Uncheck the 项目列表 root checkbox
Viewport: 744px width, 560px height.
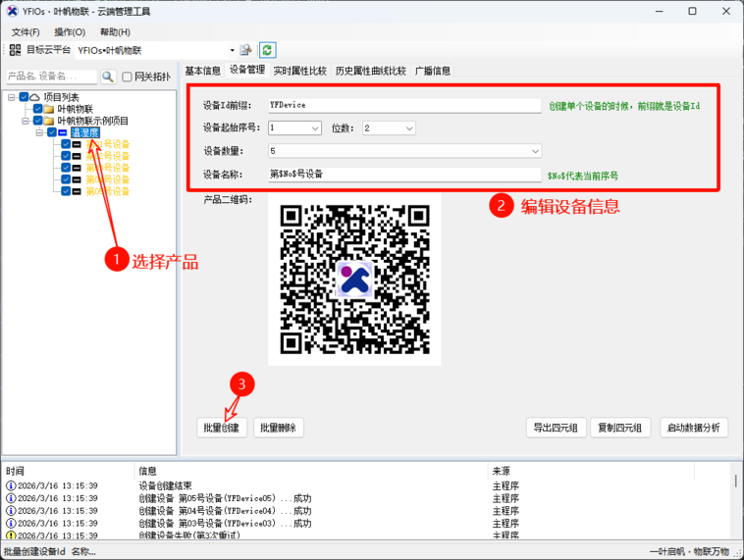coord(24,97)
